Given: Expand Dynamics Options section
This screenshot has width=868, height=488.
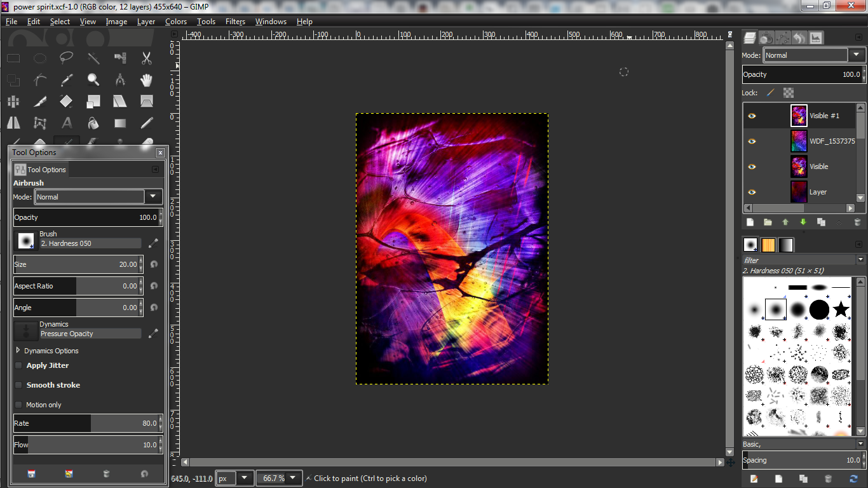Looking at the screenshot, I should [x=18, y=351].
